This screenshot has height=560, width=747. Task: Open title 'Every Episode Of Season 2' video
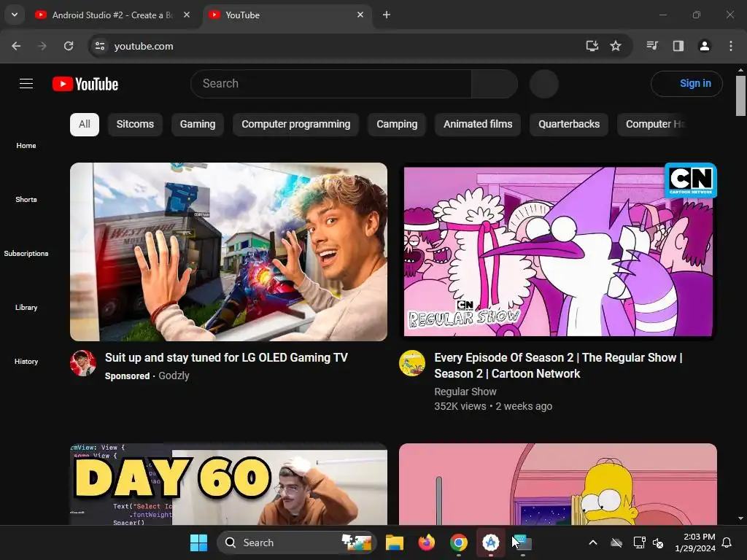[558, 366]
